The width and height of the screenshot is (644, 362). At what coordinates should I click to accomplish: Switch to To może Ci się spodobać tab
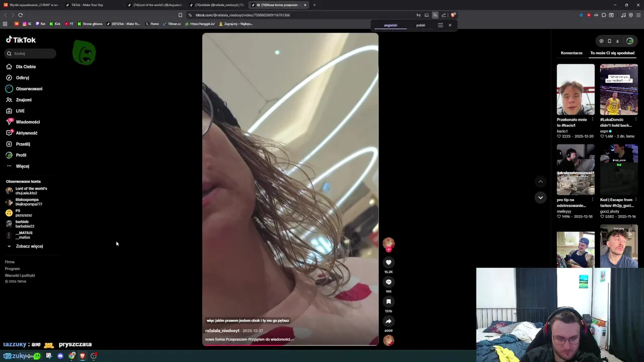(612, 53)
